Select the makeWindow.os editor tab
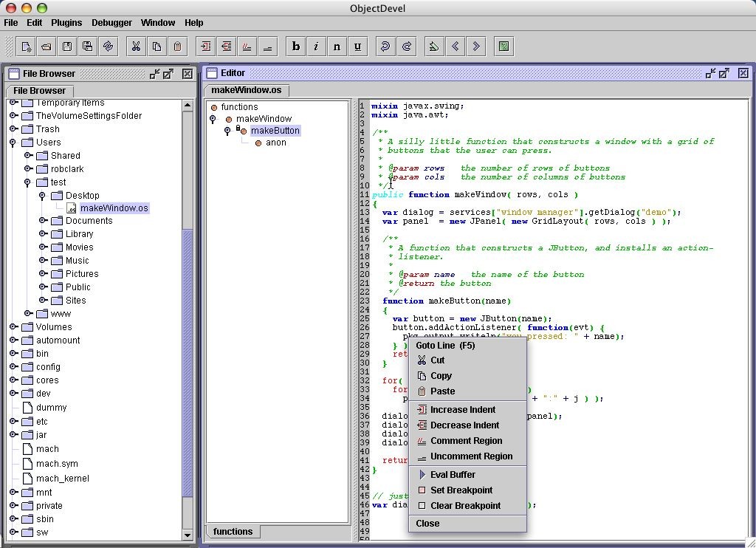 (246, 90)
